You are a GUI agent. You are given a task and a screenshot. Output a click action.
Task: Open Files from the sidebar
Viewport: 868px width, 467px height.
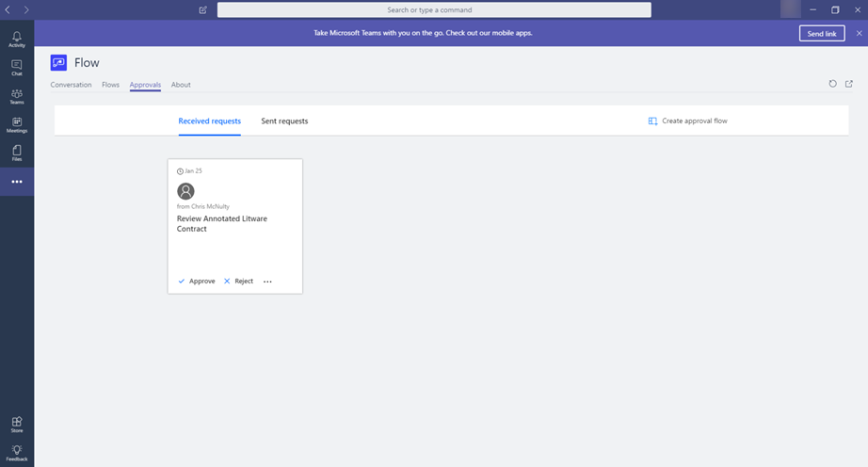17,153
